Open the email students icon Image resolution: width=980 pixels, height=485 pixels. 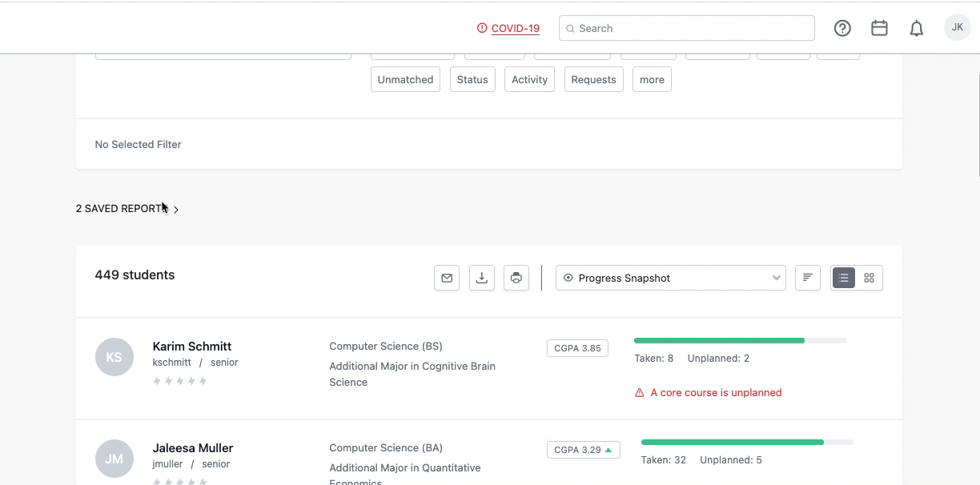coord(447,278)
